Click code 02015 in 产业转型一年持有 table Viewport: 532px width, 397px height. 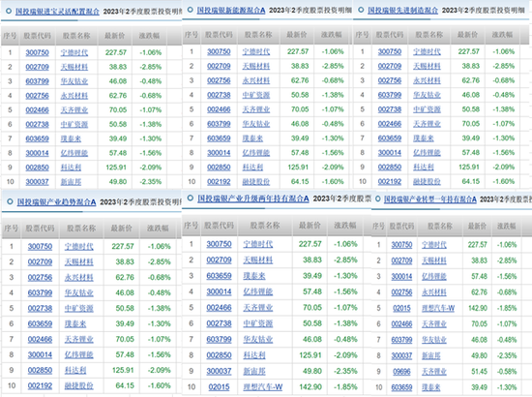click(401, 308)
